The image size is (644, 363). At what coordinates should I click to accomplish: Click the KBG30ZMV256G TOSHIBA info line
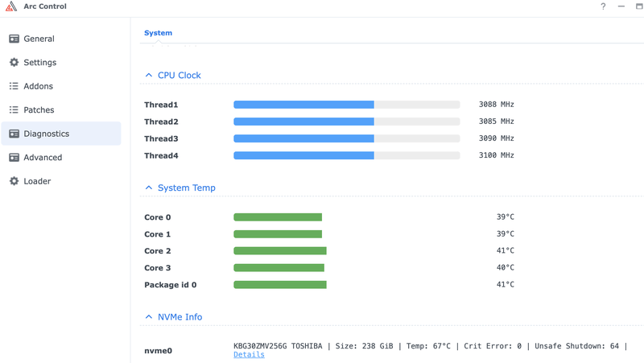tap(430, 346)
